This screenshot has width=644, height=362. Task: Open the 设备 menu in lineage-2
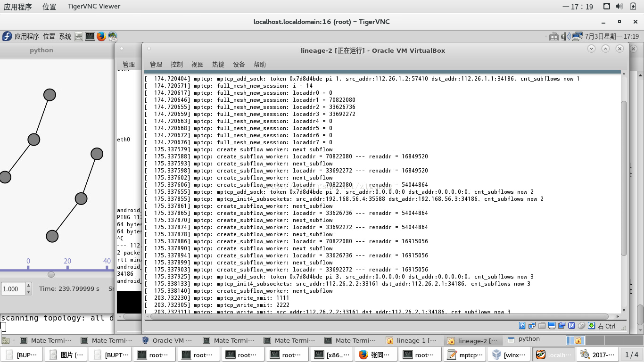pyautogui.click(x=239, y=65)
